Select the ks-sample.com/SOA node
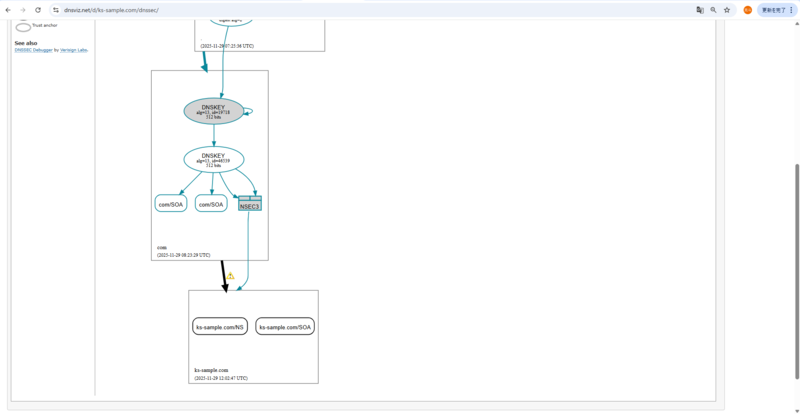Screen dimensions: 800x414 coord(285,327)
